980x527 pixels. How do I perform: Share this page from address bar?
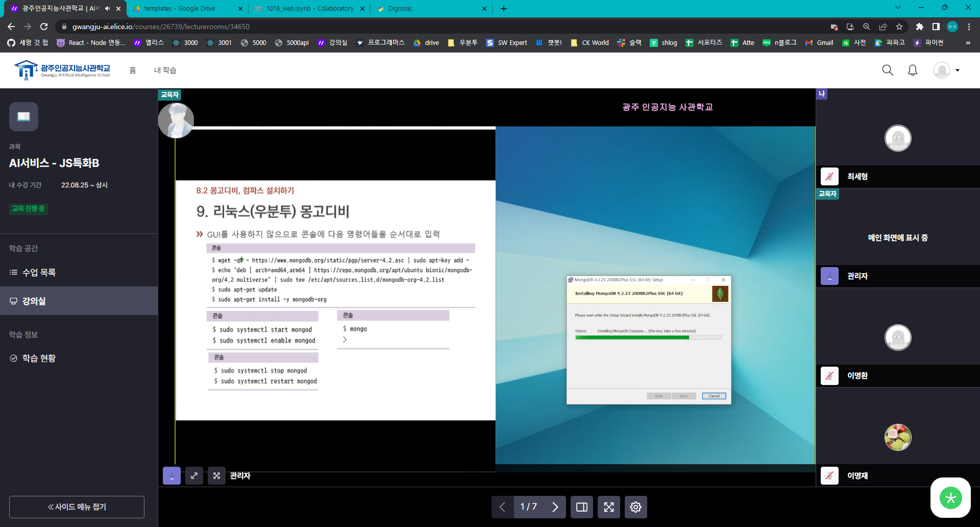883,27
